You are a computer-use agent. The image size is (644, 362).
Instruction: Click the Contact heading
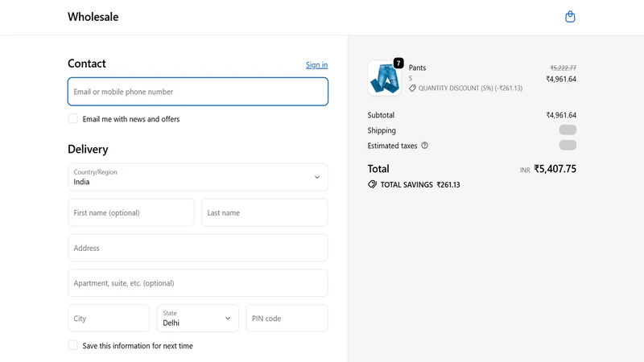click(87, 64)
